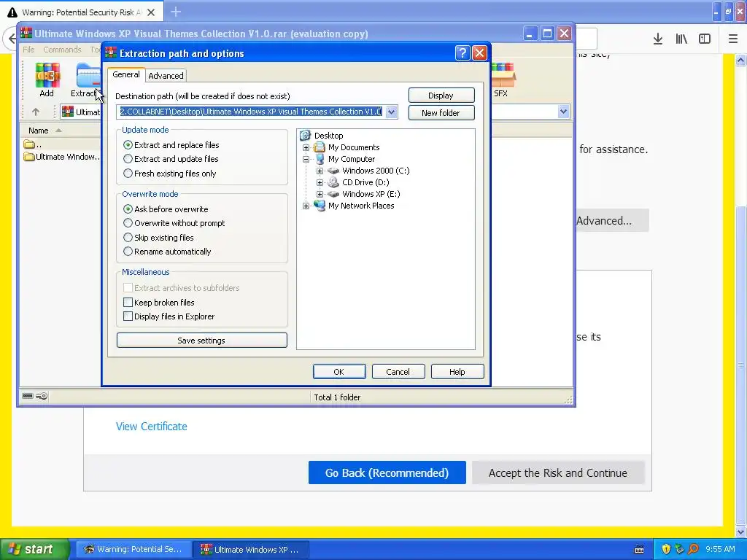
Task: Switch to the General tab
Action: (x=126, y=75)
